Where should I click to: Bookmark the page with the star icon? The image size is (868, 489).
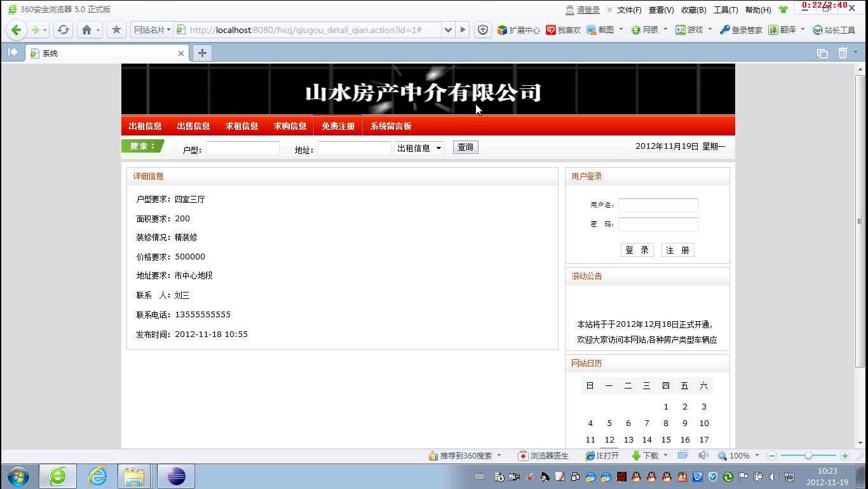116,30
